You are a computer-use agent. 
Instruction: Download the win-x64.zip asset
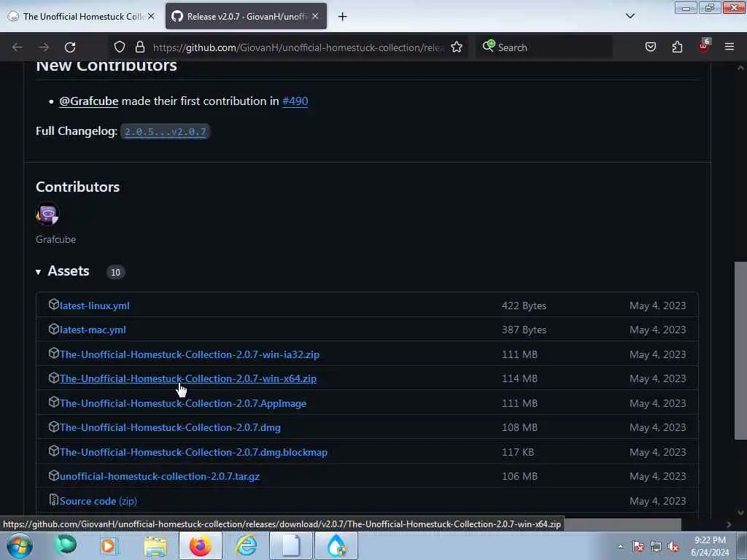click(x=188, y=378)
